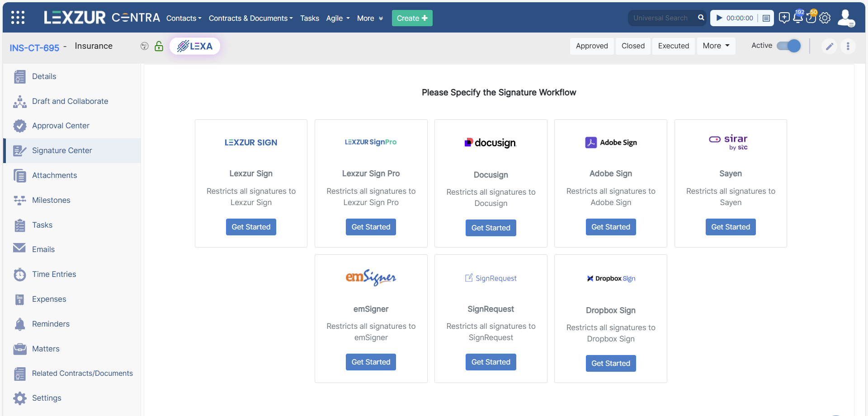868x416 pixels.
Task: Open the Signature Center sidebar icon
Action: pyautogui.click(x=20, y=150)
